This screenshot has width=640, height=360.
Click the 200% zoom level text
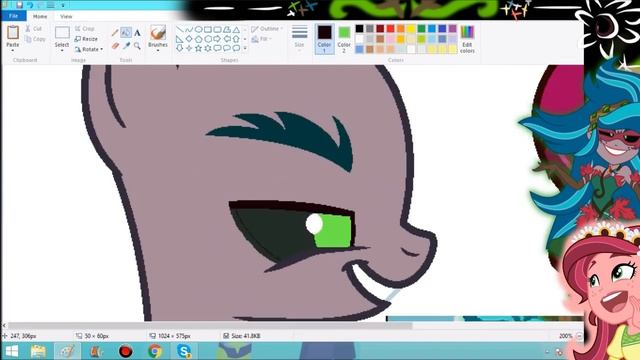(x=565, y=336)
